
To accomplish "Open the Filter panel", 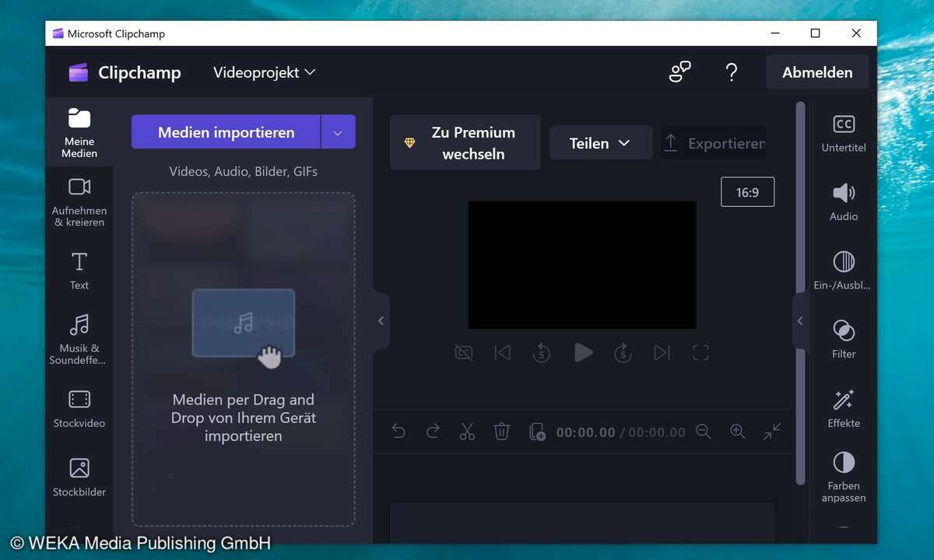I will tap(844, 339).
